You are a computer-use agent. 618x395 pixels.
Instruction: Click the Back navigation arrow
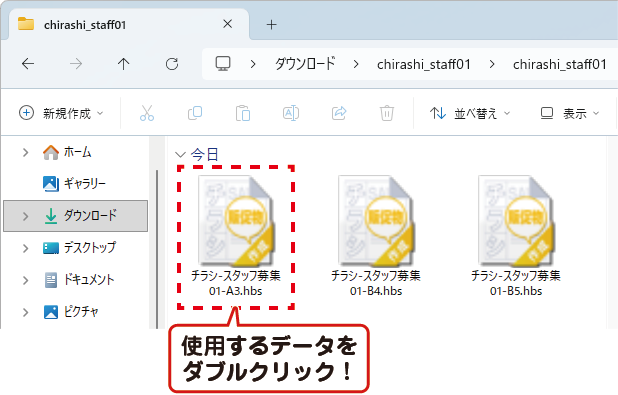(x=28, y=63)
